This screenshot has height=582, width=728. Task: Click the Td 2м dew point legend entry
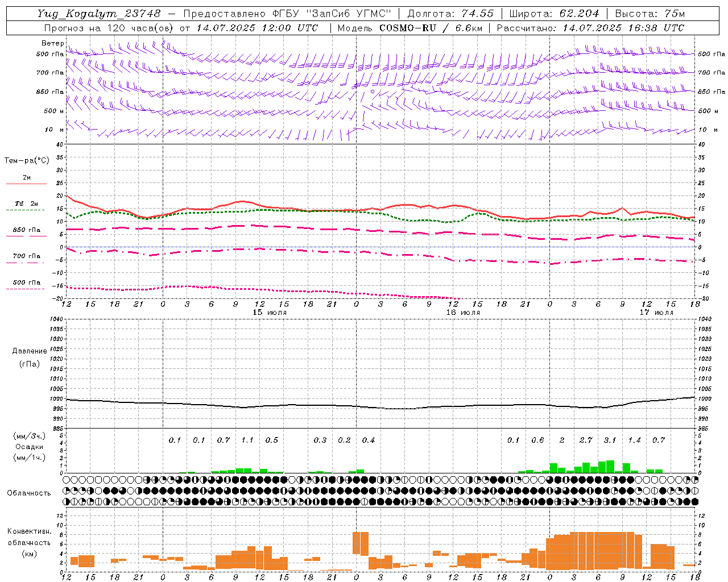pyautogui.click(x=27, y=203)
